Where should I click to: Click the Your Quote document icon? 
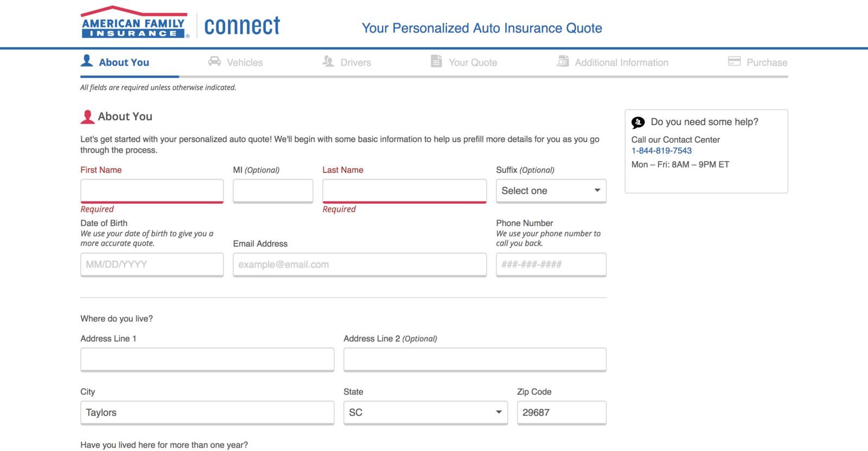tap(436, 61)
